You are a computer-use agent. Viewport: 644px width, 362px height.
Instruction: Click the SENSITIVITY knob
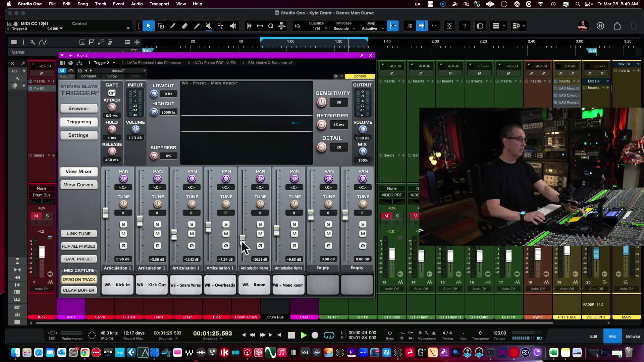pos(321,102)
